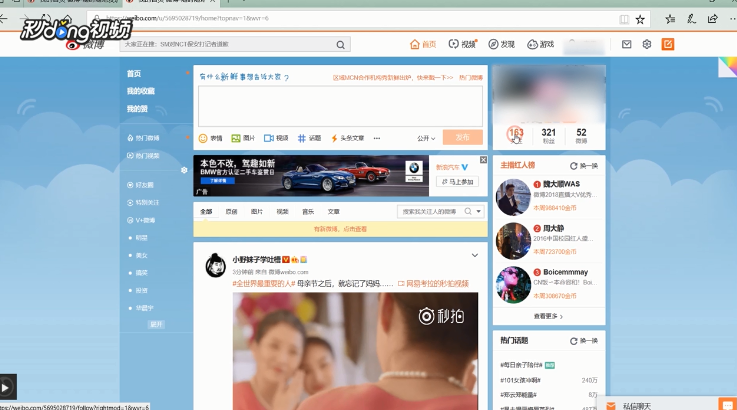
Task: Click the 搜索我关注人的微博 search box
Action: 430,212
